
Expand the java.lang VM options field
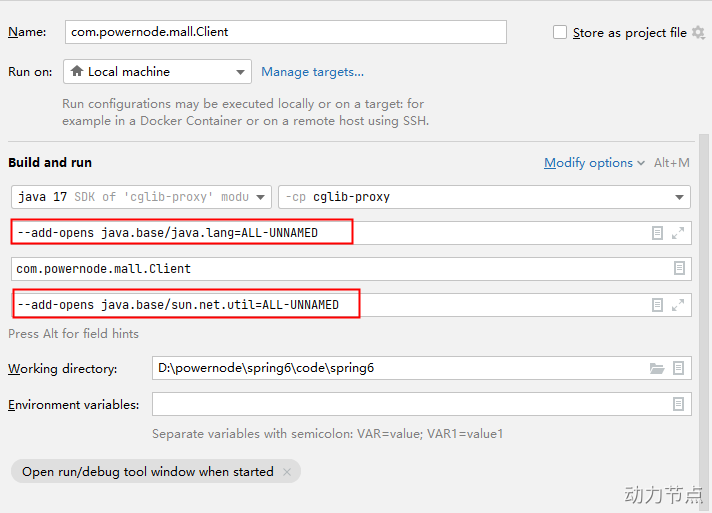click(678, 233)
